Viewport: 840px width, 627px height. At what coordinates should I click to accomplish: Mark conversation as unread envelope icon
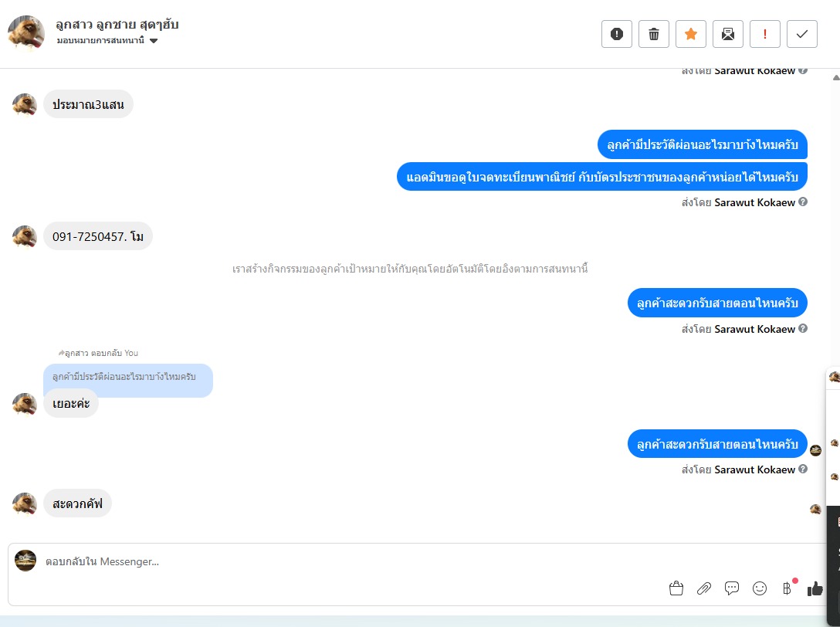click(x=727, y=34)
